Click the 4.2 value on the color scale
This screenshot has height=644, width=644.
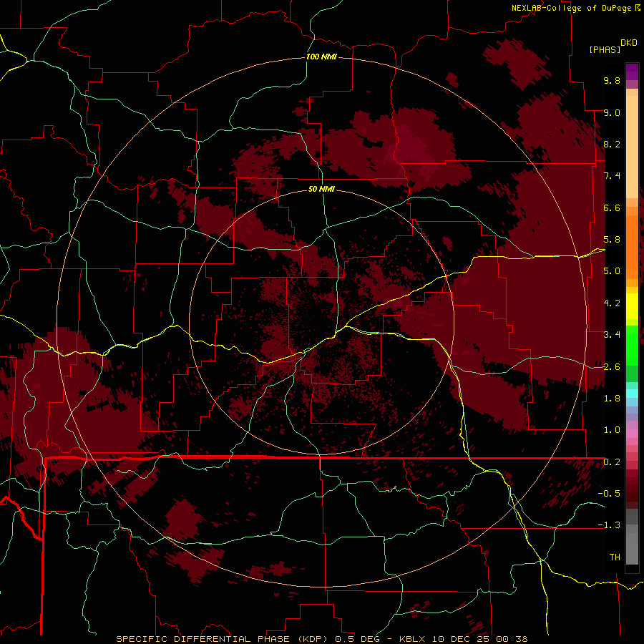(x=612, y=303)
